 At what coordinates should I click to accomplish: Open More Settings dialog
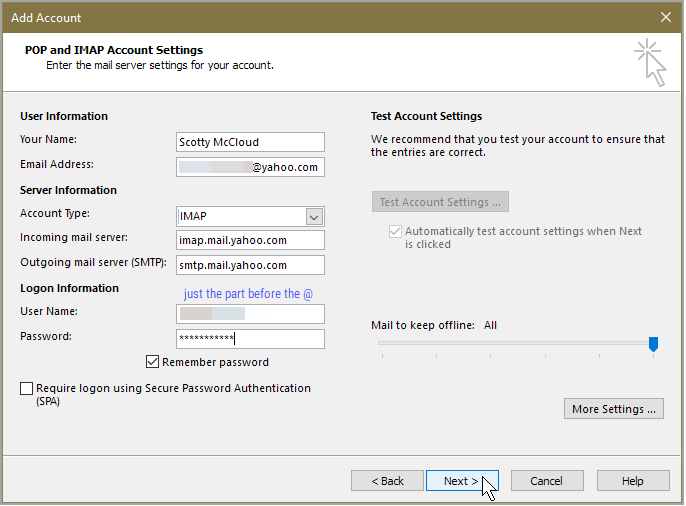pos(614,409)
